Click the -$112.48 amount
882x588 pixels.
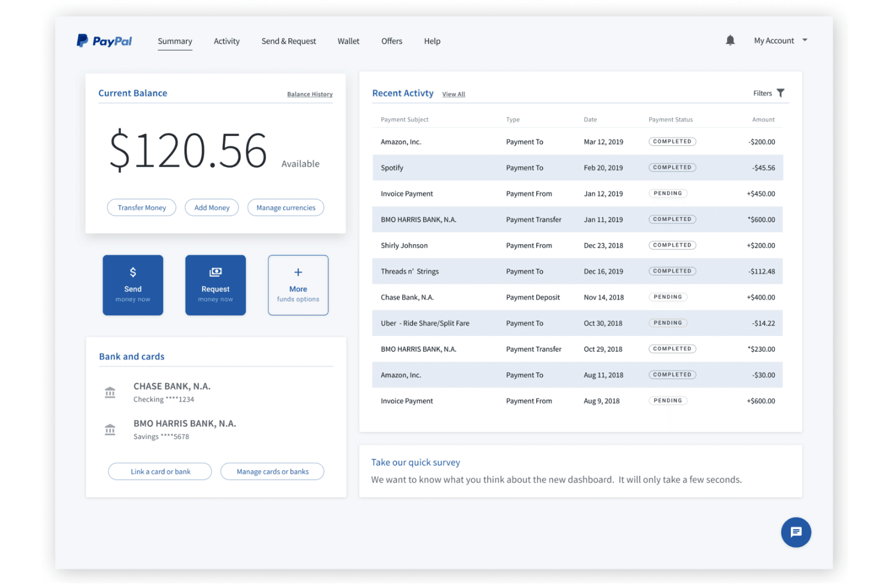coord(762,271)
